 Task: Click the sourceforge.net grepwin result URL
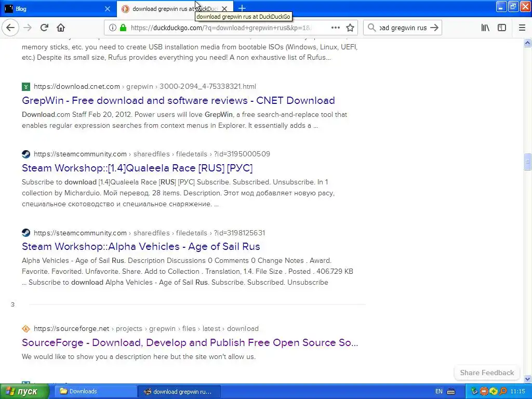pos(146,329)
